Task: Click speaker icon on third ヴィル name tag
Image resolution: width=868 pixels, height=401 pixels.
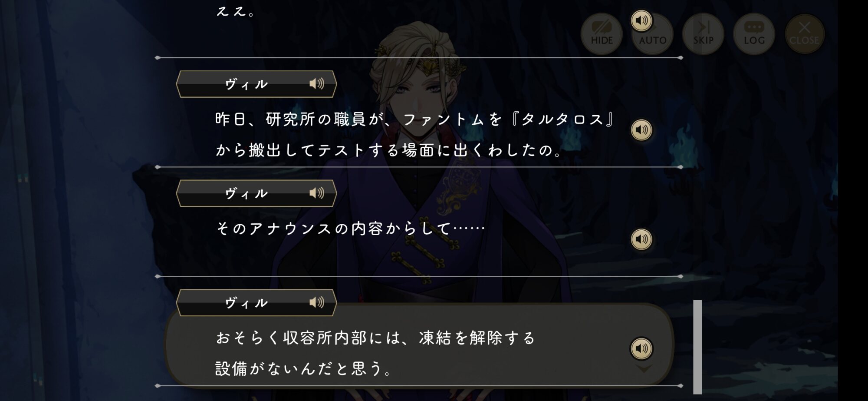Action: (317, 302)
